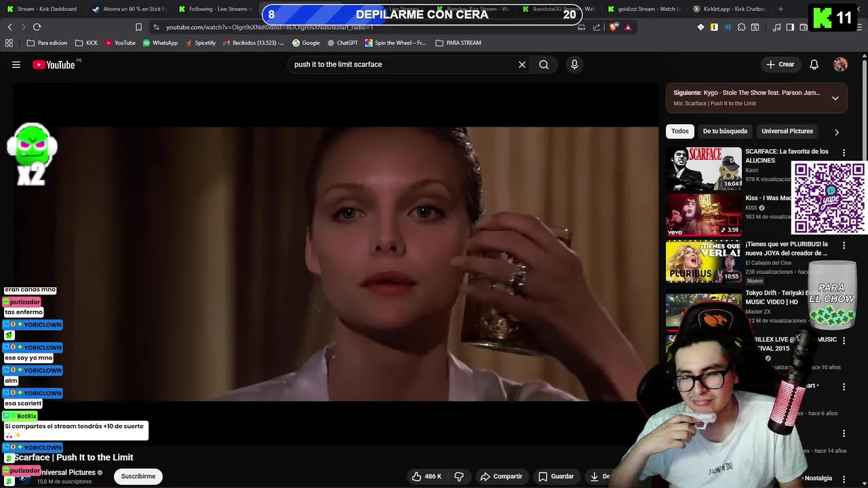The height and width of the screenshot is (488, 868).
Task: Open the Google bookmark
Action: pyautogui.click(x=306, y=43)
